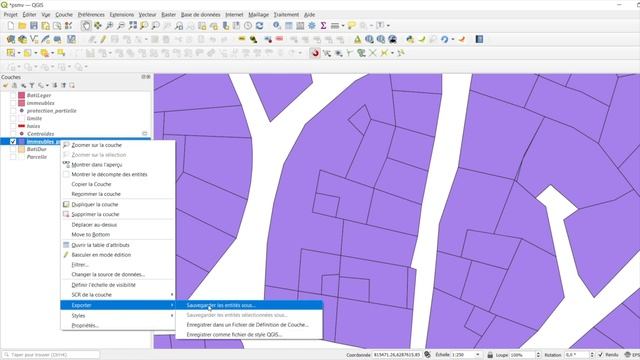Check the protection_partielle layer checkbox

[x=13, y=111]
